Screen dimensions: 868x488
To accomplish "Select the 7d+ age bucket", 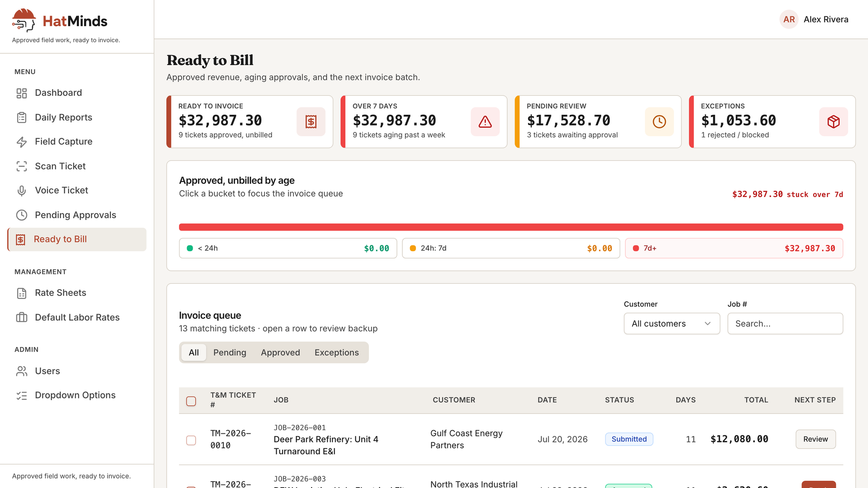I will [x=734, y=248].
